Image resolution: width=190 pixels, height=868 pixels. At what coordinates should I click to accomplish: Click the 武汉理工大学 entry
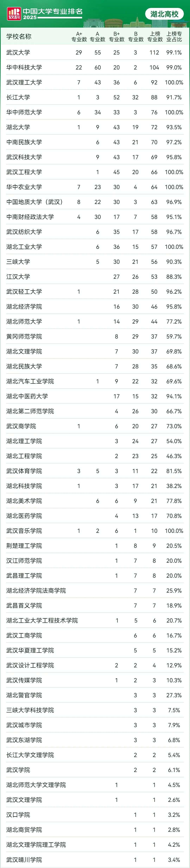24,82
